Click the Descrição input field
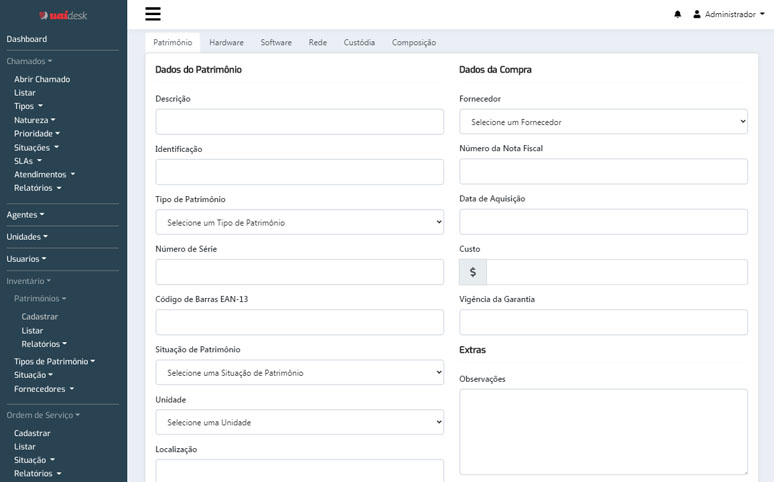 click(x=299, y=122)
